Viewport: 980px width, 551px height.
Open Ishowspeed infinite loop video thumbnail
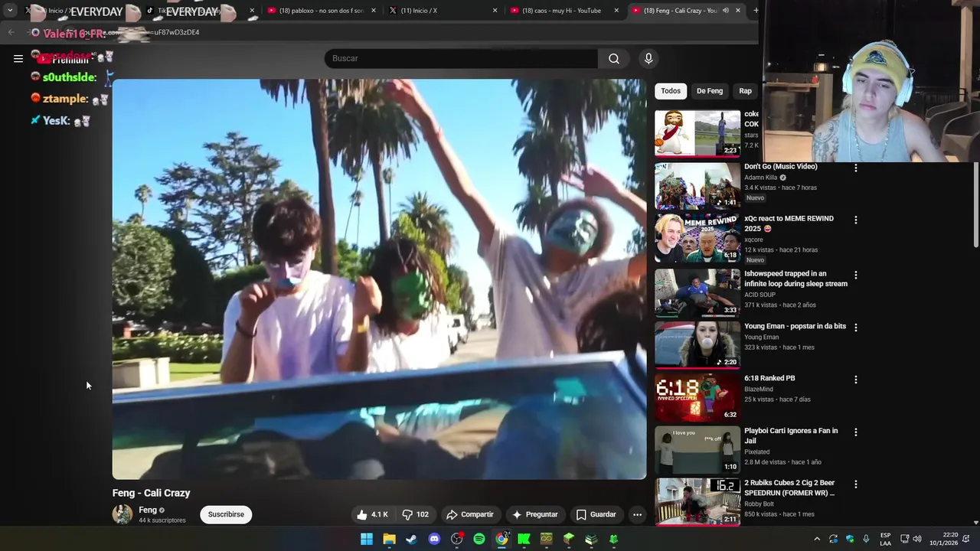697,292
